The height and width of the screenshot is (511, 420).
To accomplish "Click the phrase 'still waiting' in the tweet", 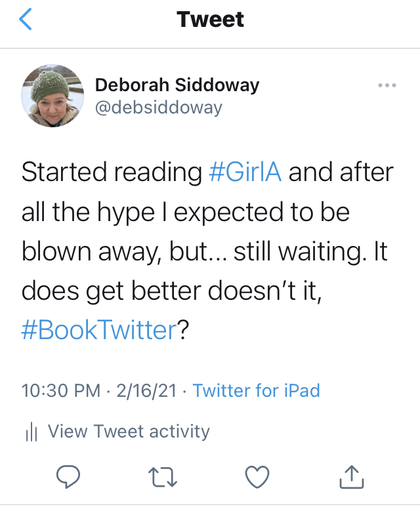I will pyautogui.click(x=295, y=251).
